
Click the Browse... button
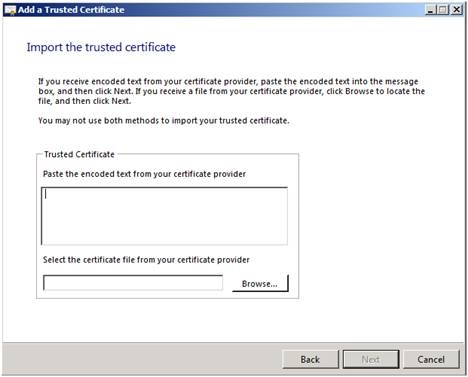pos(260,283)
